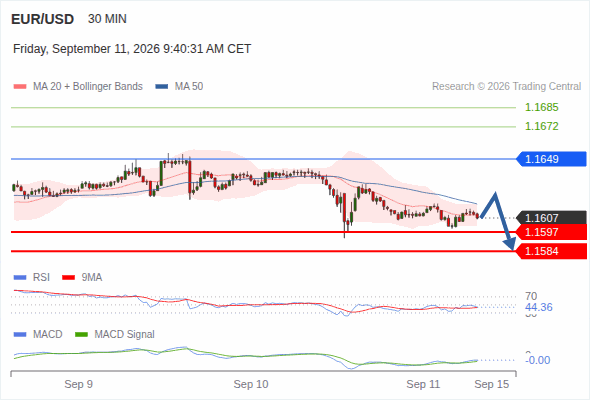This screenshot has width=590, height=400.
Task: Click the MA 50 legend label
Action: pyautogui.click(x=189, y=86)
